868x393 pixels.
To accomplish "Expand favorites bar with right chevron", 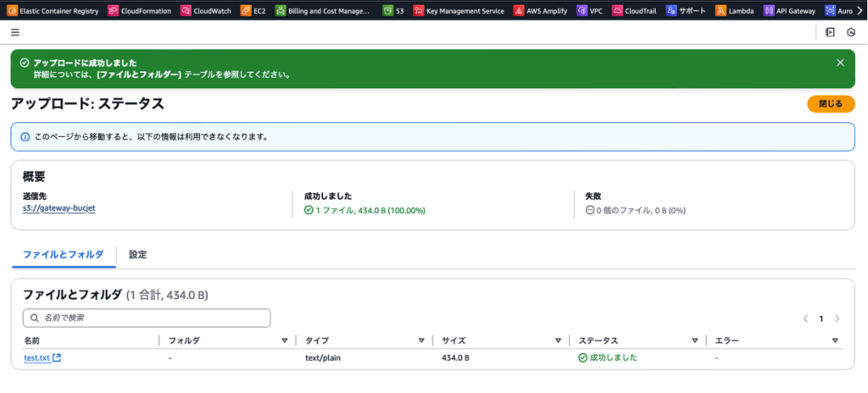I will point(860,10).
